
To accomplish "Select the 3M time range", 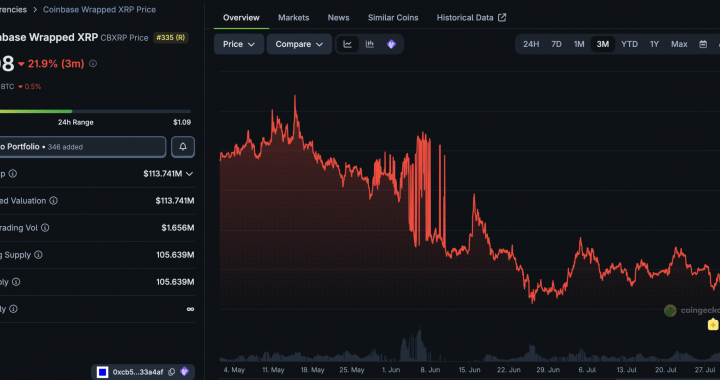I will (602, 44).
